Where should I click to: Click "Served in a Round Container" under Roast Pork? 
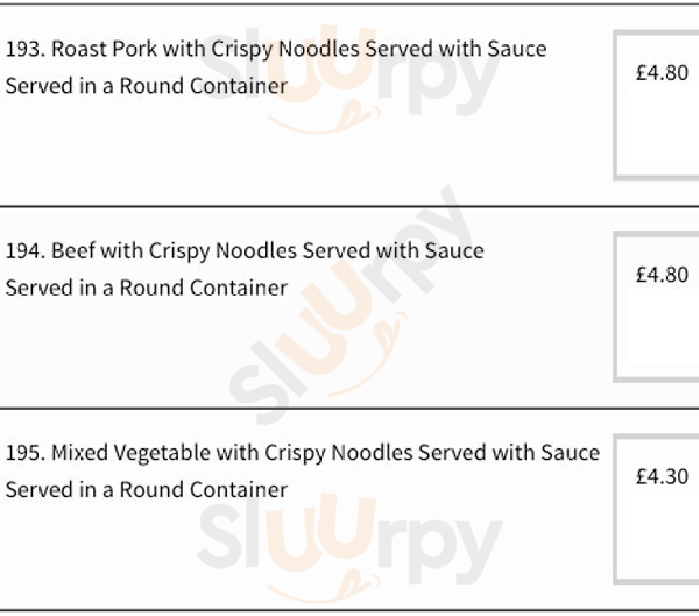pos(146,86)
